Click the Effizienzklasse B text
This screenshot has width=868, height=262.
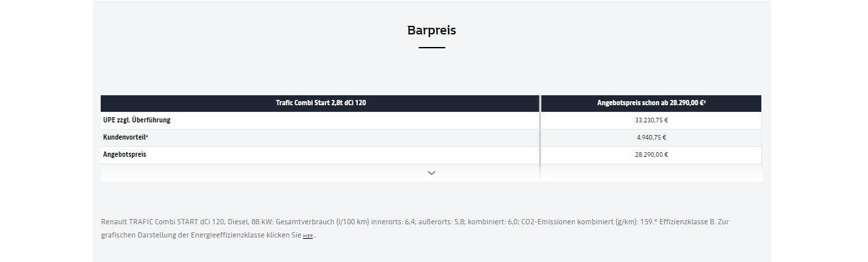pos(689,222)
